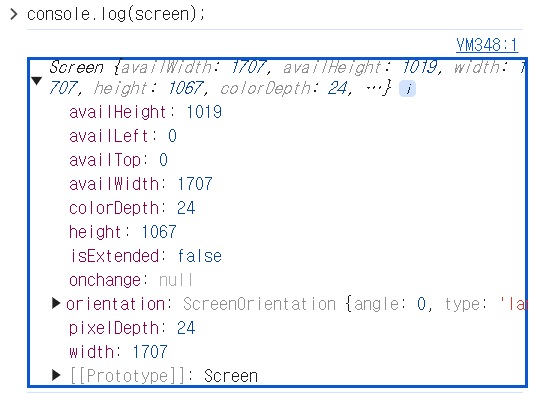Select the availHeight property name
Image resolution: width=549 pixels, height=393 pixels.
[118, 112]
